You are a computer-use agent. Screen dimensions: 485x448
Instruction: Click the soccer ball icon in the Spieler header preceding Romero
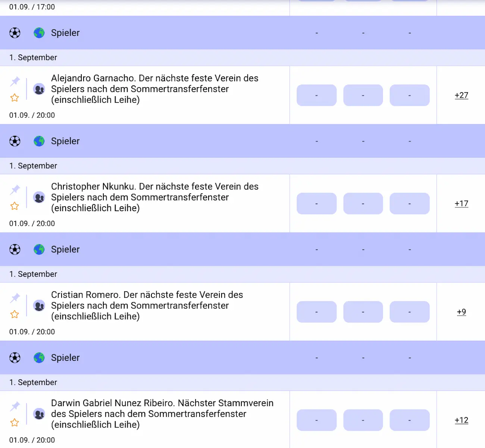coord(15,249)
